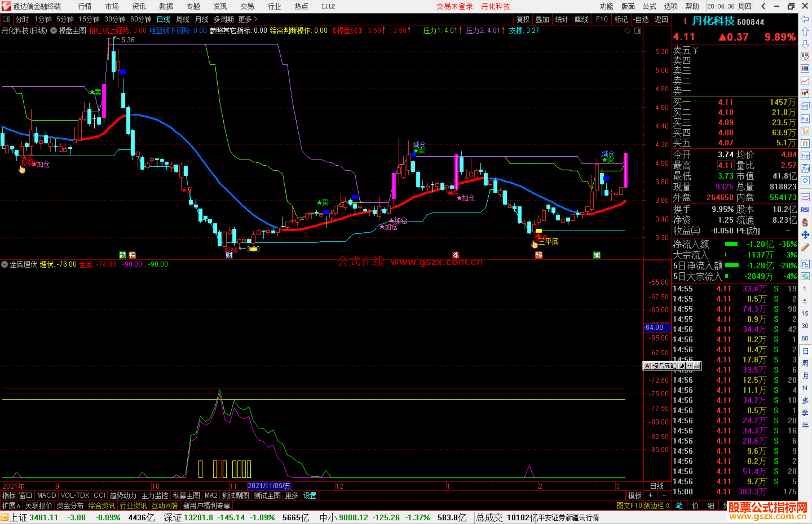
Task: Select the pencil drawing tool icon
Action: pyautogui.click(x=805, y=247)
